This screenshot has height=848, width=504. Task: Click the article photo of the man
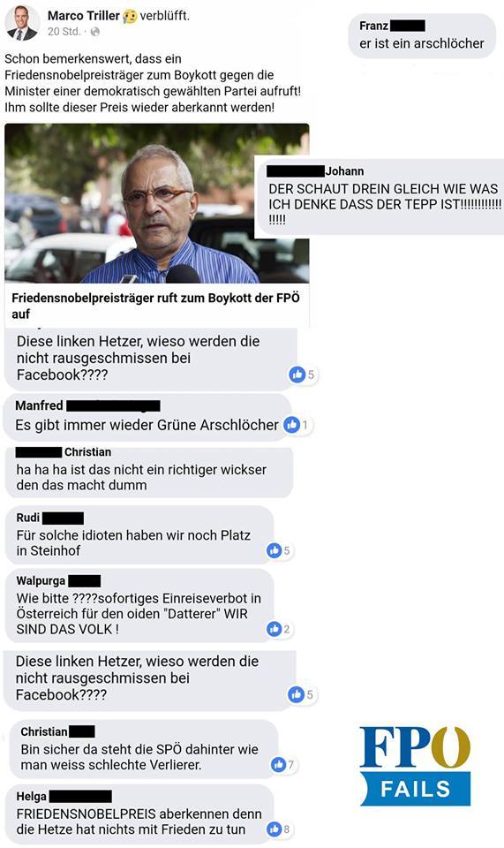click(157, 203)
